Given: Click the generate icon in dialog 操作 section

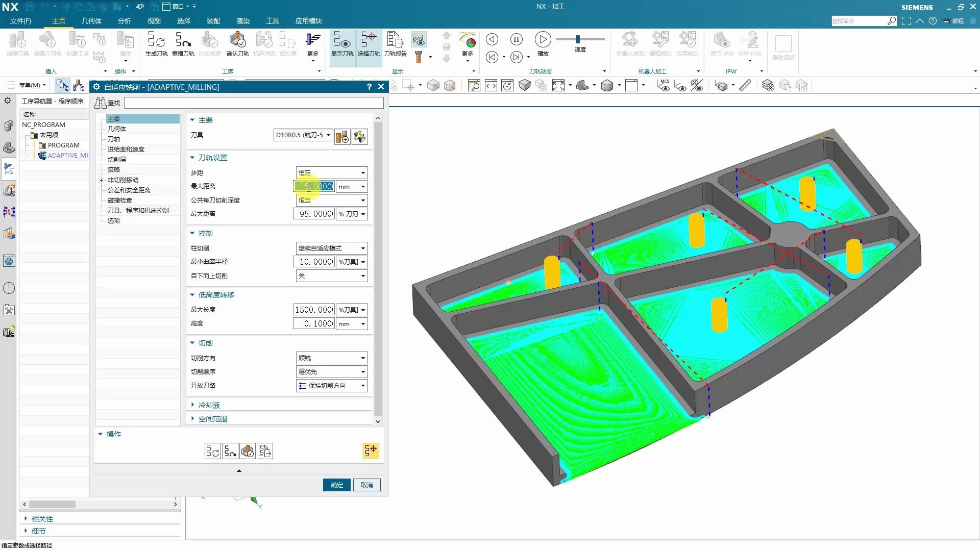Looking at the screenshot, I should (x=213, y=451).
